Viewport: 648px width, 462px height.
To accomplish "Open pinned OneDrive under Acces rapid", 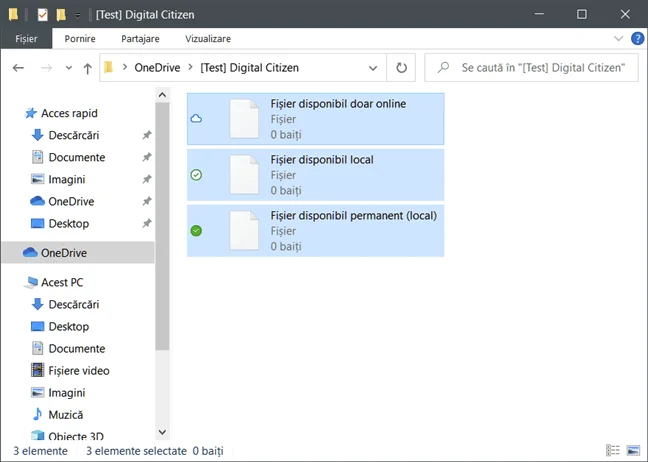I will 71,202.
